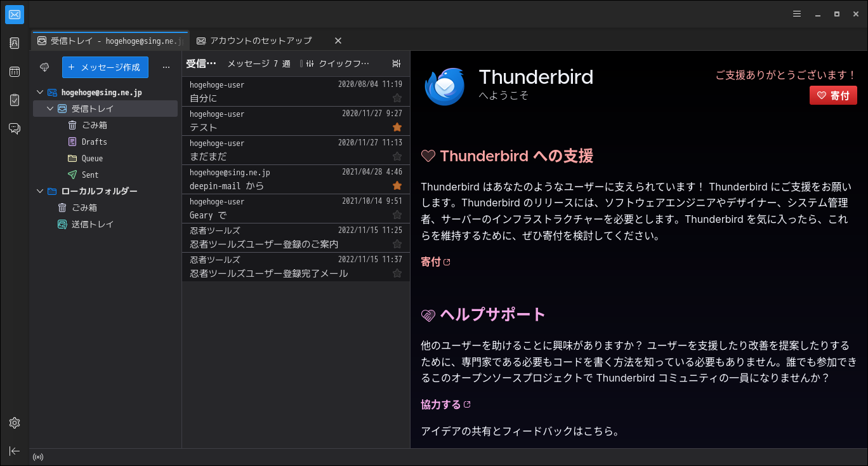This screenshot has width=868, height=466.
Task: Open the 協力する link
Action: [446, 404]
